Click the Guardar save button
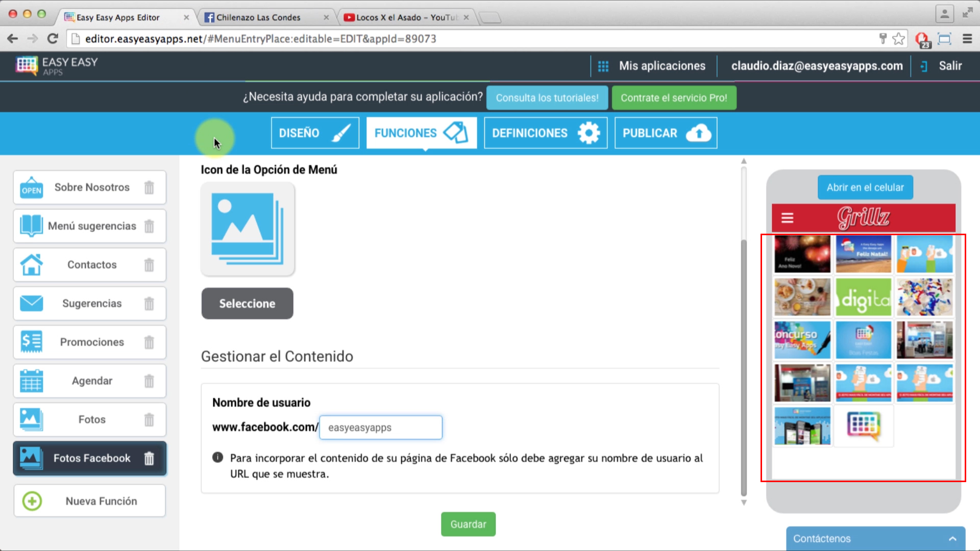This screenshot has width=980, height=551. tap(468, 524)
